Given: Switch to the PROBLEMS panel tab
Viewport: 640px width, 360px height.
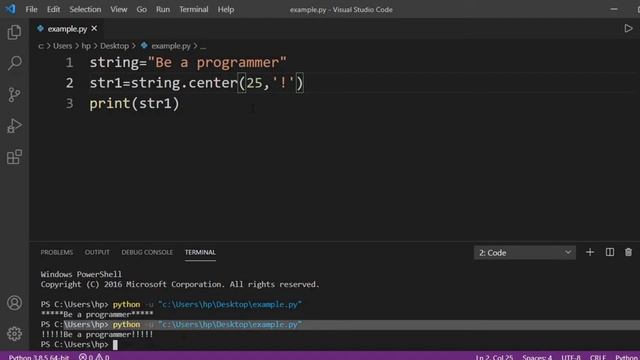Looking at the screenshot, I should (57, 252).
